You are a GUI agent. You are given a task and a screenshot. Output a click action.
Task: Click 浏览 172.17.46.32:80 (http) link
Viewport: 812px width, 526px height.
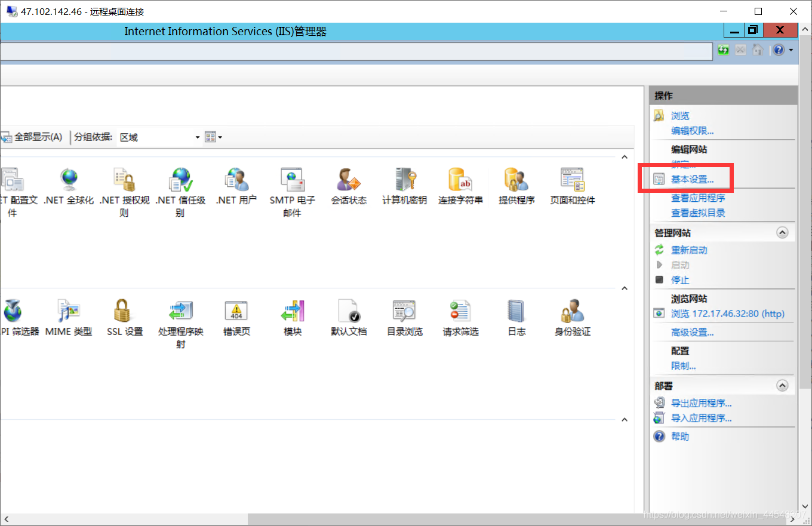tap(728, 313)
